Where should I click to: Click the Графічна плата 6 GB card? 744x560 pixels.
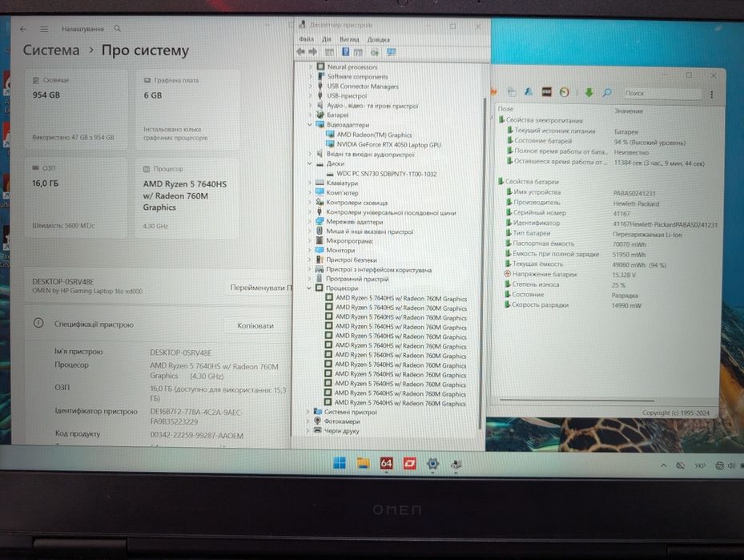[187, 110]
